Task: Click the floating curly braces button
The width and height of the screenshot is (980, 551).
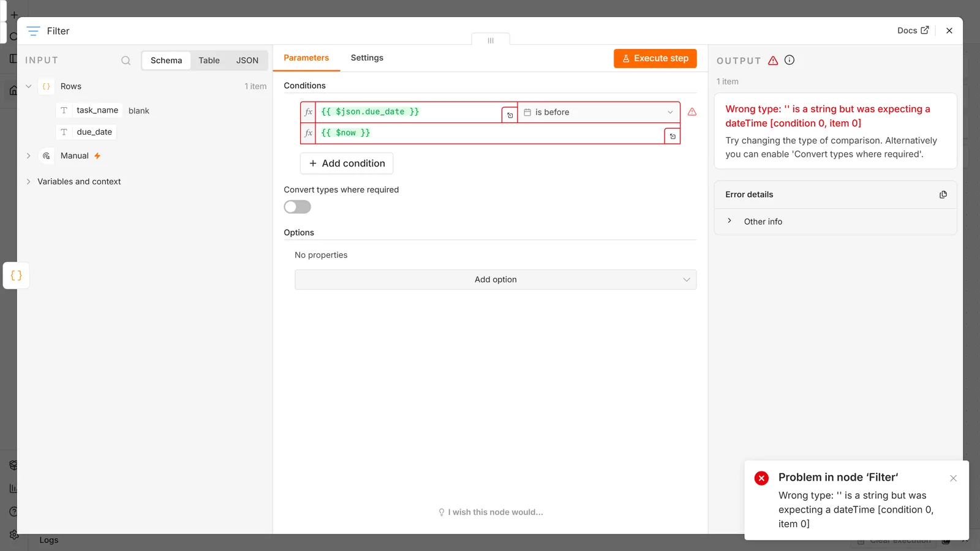Action: click(x=17, y=275)
